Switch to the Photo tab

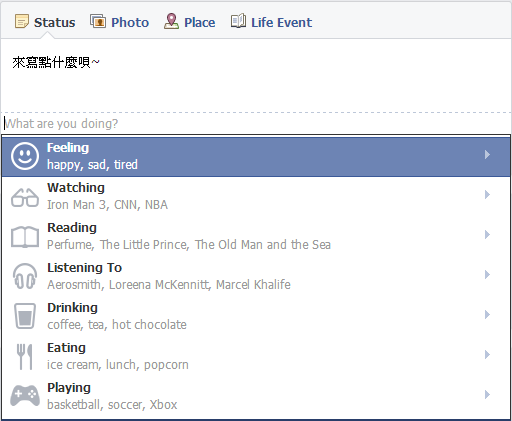click(x=119, y=22)
